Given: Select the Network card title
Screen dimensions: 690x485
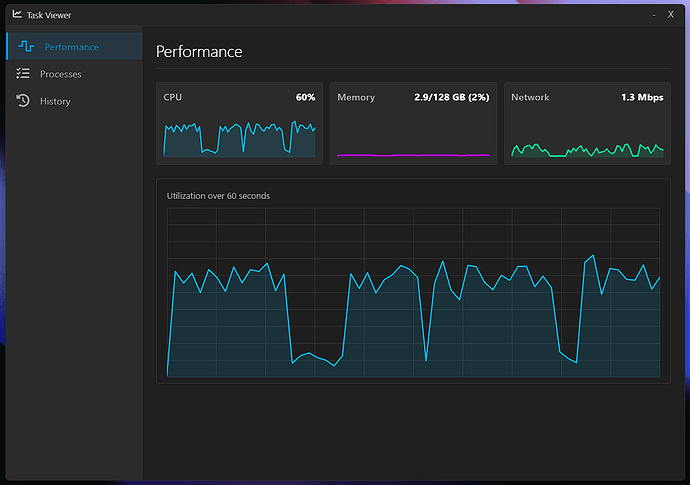Looking at the screenshot, I should pyautogui.click(x=530, y=98).
